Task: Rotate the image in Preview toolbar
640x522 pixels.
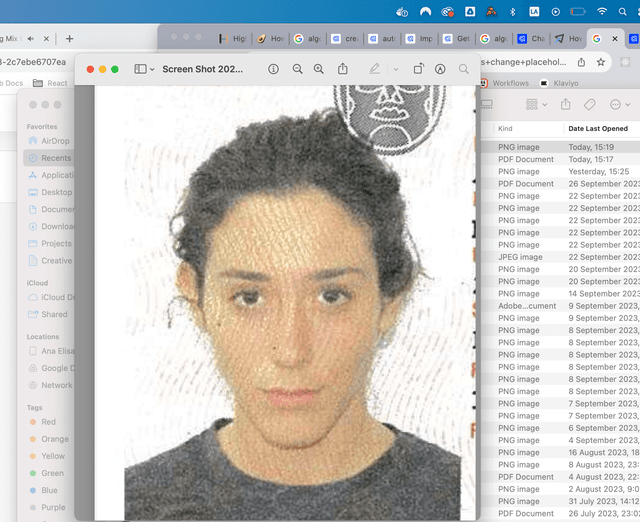Action: (x=419, y=69)
